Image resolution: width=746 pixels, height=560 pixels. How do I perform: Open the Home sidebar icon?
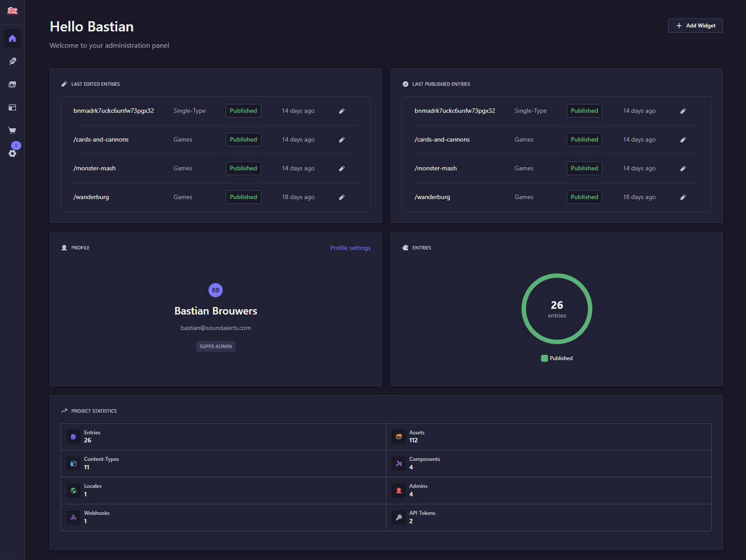[x=12, y=38]
